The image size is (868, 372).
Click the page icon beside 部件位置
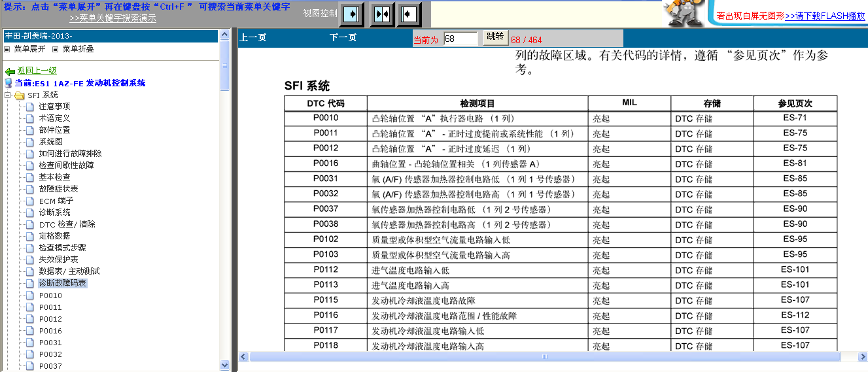click(29, 130)
